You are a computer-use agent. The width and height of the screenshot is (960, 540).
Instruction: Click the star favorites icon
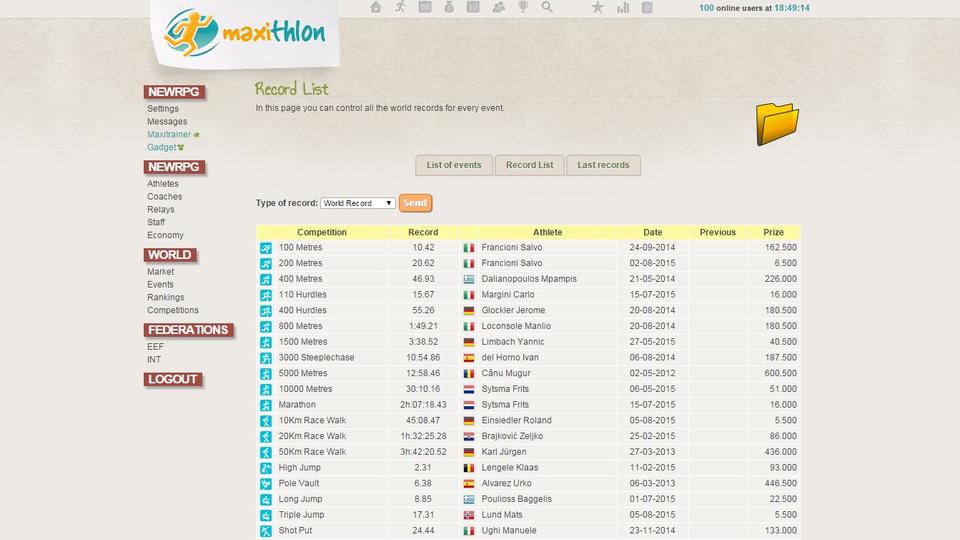pos(598,7)
